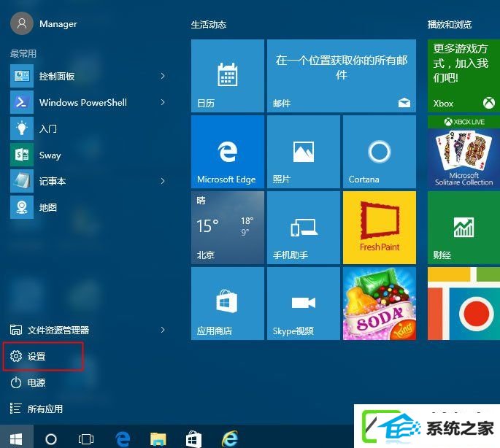The height and width of the screenshot is (448, 500).
Task: Open the 地图 maps icon
Action: point(22,207)
